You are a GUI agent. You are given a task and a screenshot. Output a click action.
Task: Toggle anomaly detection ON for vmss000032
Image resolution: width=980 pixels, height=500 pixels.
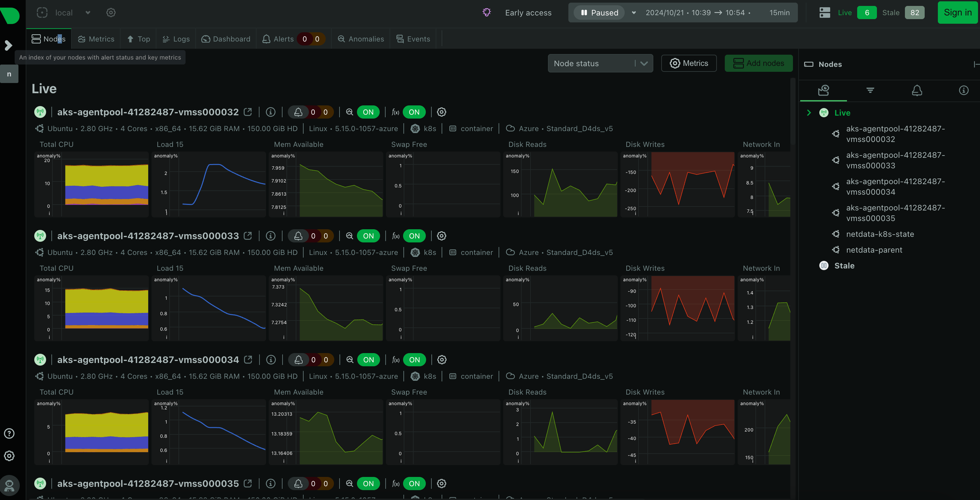368,112
